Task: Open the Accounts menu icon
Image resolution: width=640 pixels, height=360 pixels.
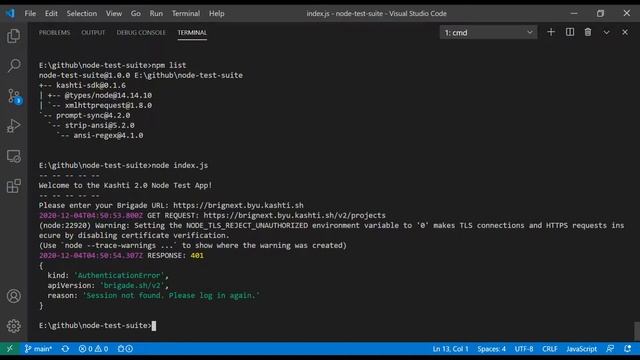Action: pos(13,296)
